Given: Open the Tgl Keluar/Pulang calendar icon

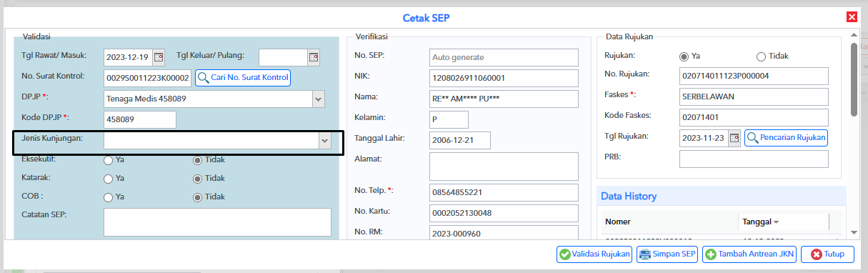Looking at the screenshot, I should click(313, 56).
